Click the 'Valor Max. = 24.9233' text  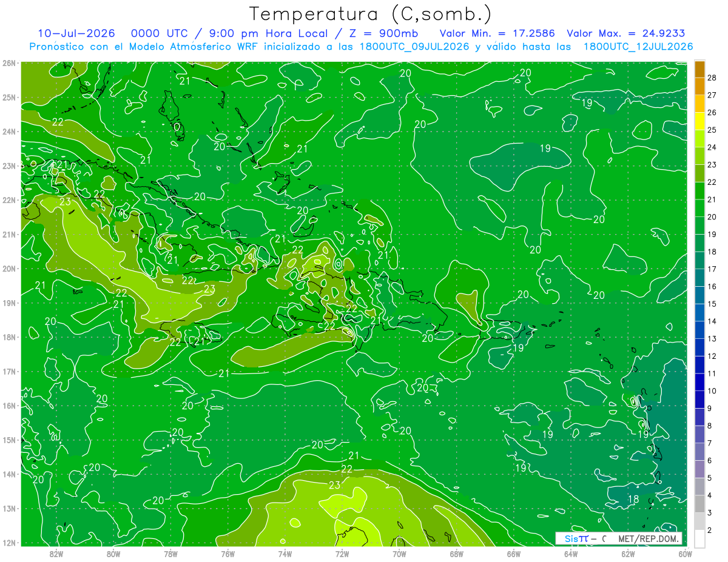click(x=625, y=33)
